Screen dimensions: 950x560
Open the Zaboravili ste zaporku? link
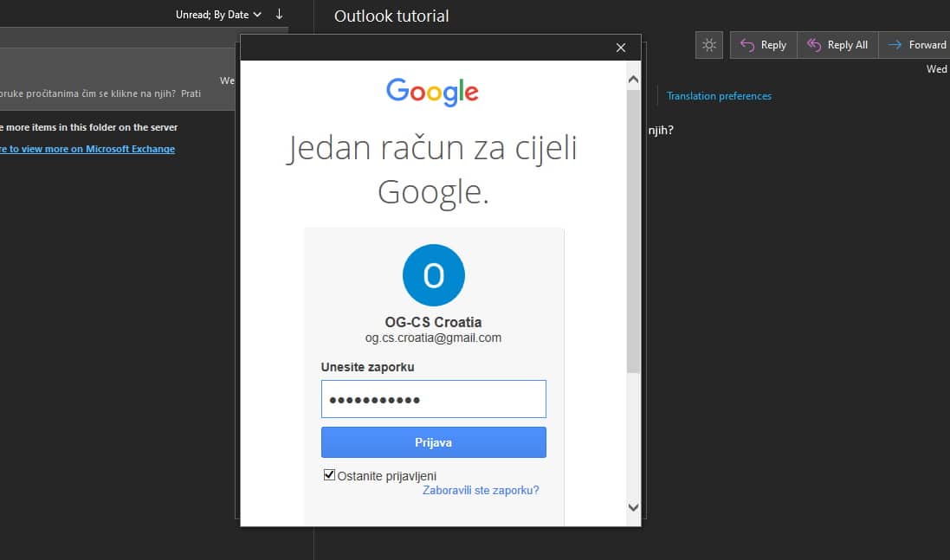click(481, 490)
